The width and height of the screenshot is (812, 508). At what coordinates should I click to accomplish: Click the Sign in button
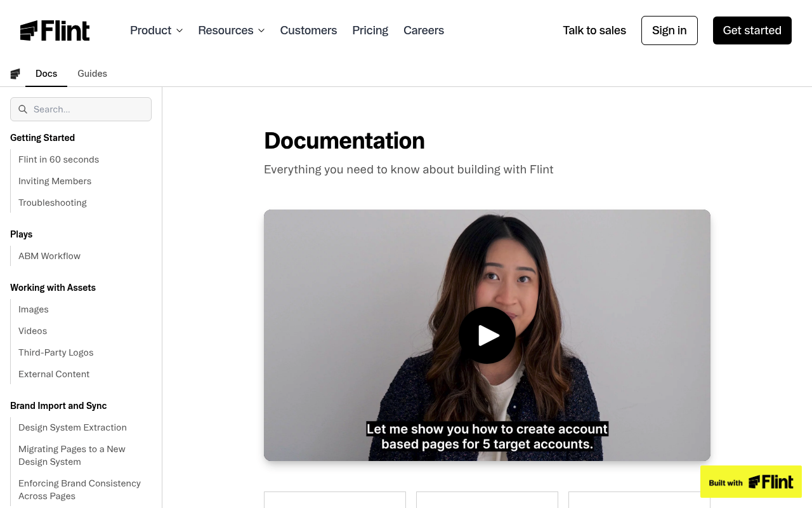[669, 30]
